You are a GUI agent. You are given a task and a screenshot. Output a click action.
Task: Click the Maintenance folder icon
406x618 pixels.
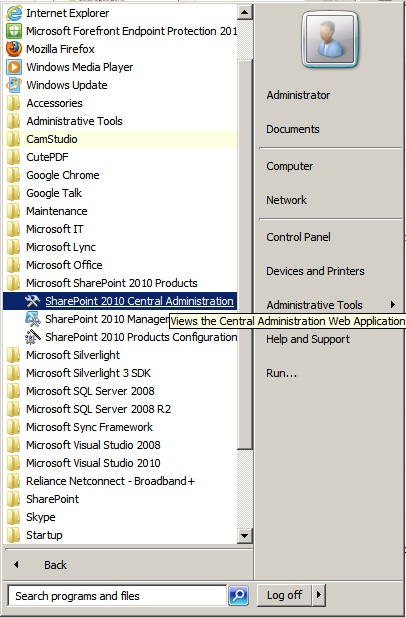[x=14, y=211]
